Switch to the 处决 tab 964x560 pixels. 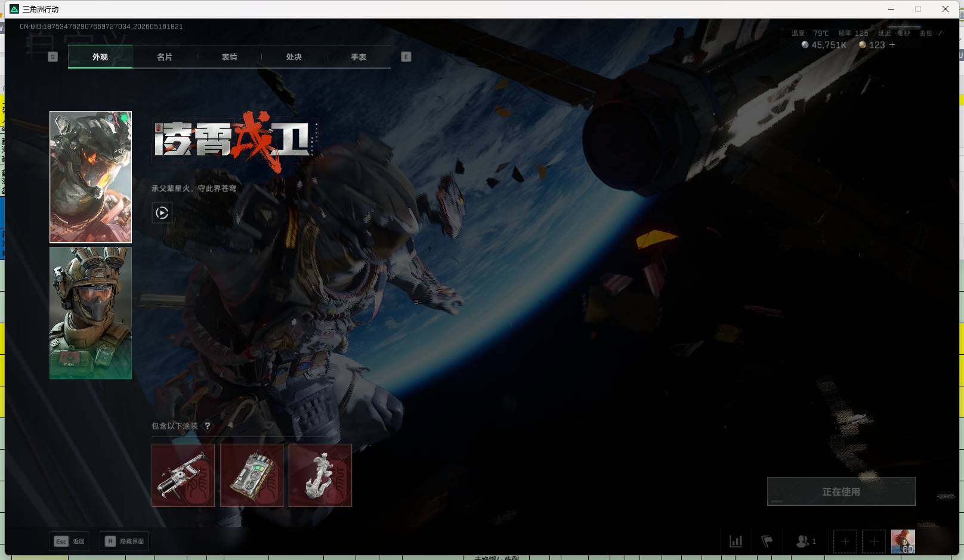tap(293, 57)
